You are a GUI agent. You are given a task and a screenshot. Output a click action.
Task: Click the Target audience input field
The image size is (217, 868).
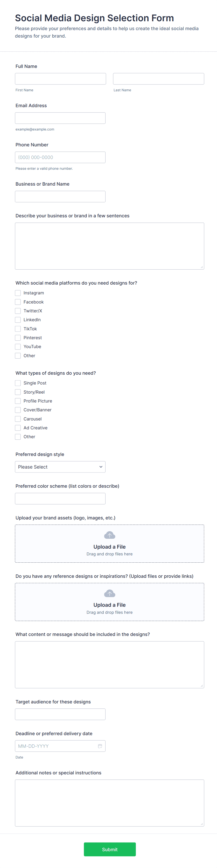(x=60, y=714)
